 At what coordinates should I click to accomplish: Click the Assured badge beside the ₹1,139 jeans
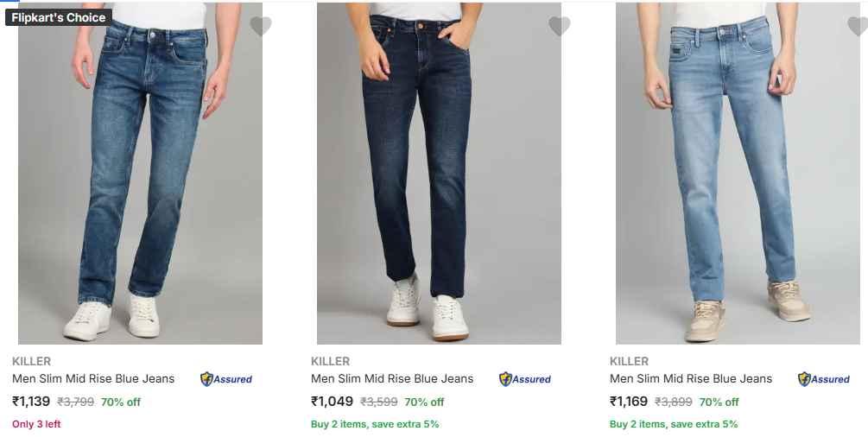[x=226, y=379]
